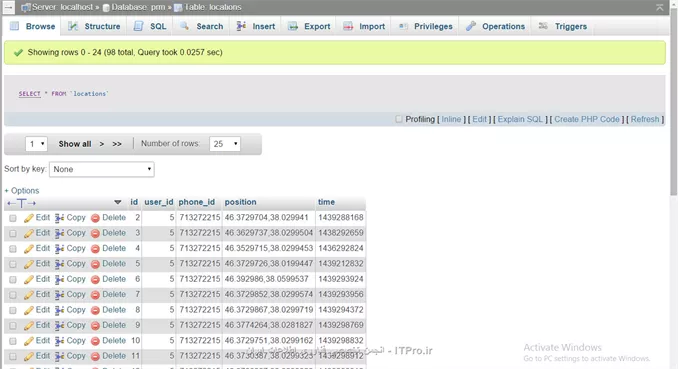Click the copy icon in row id 9
This screenshot has height=369, width=678.
click(x=60, y=325)
